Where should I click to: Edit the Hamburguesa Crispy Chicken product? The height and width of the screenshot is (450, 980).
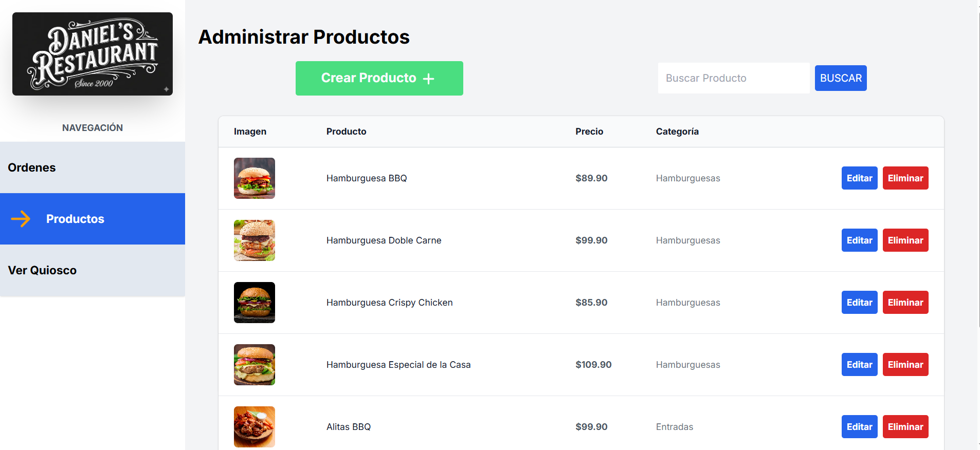tap(859, 303)
